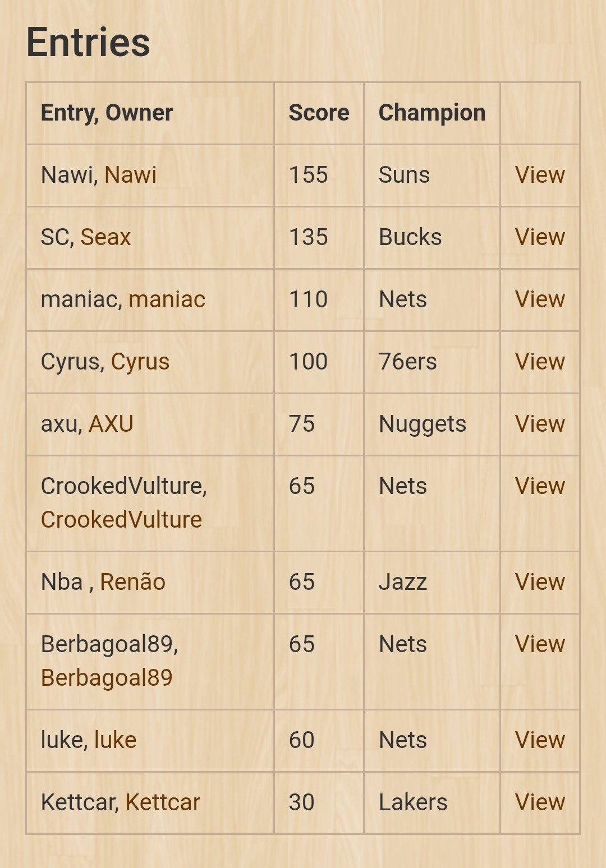This screenshot has height=868, width=606.
Task: View the Berbagoal89 entry
Action: click(x=540, y=644)
